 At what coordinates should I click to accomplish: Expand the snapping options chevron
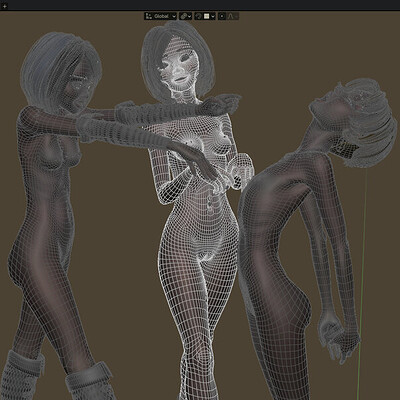click(213, 16)
